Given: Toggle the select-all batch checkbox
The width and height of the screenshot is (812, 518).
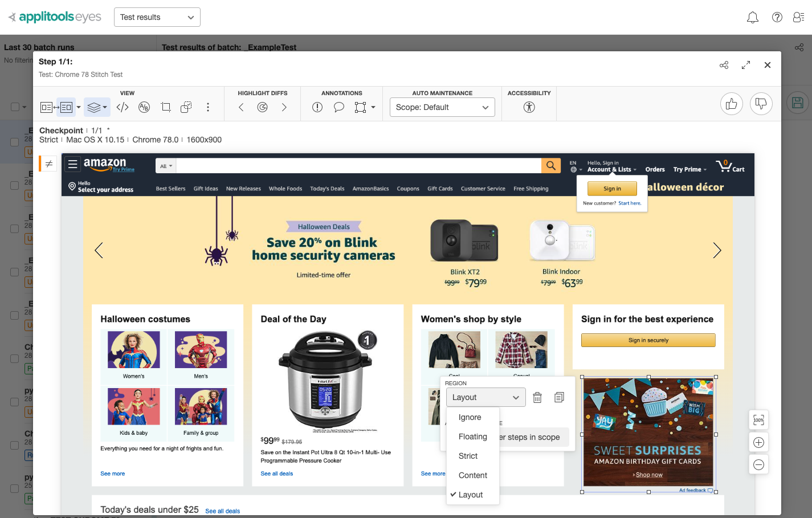Looking at the screenshot, I should [x=15, y=107].
